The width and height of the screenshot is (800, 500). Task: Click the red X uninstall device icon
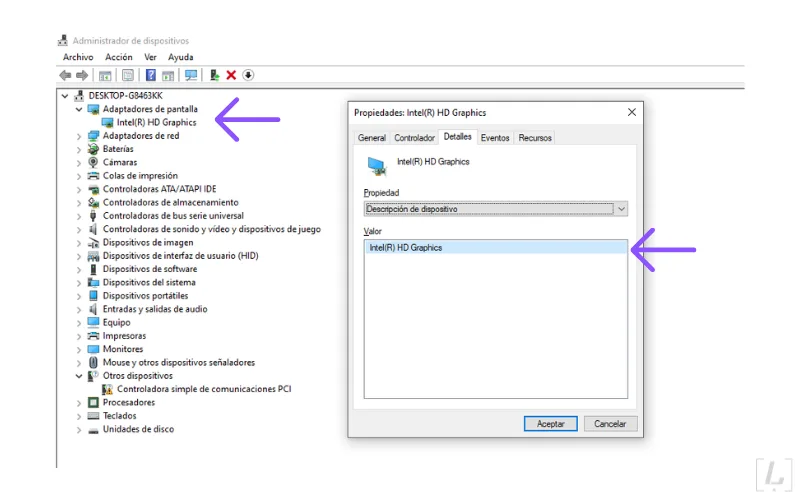pyautogui.click(x=231, y=75)
